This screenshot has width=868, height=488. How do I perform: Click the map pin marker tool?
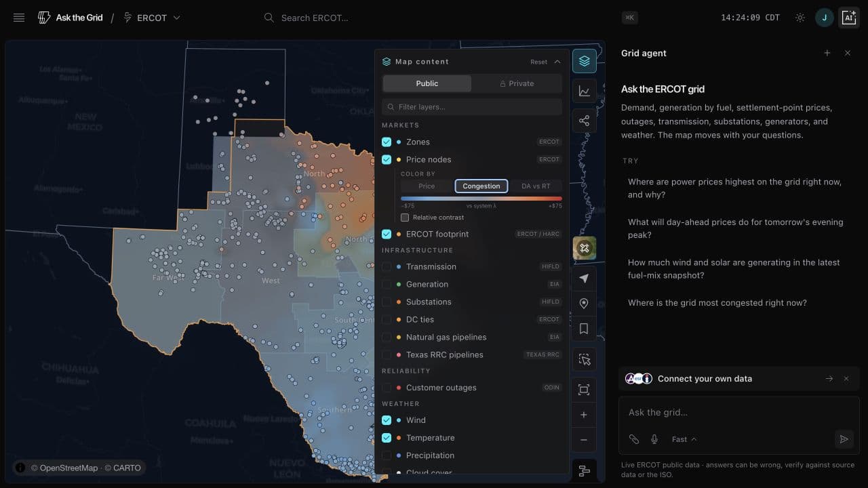(x=585, y=304)
